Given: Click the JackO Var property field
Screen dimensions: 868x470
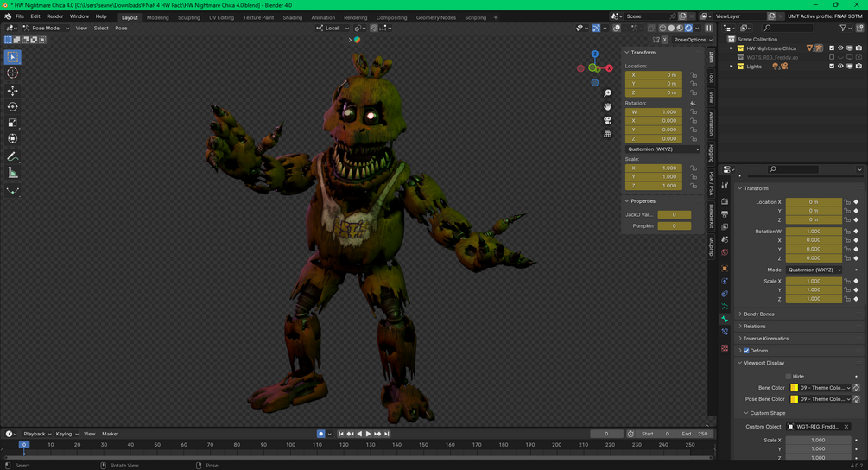Looking at the screenshot, I should coord(674,214).
